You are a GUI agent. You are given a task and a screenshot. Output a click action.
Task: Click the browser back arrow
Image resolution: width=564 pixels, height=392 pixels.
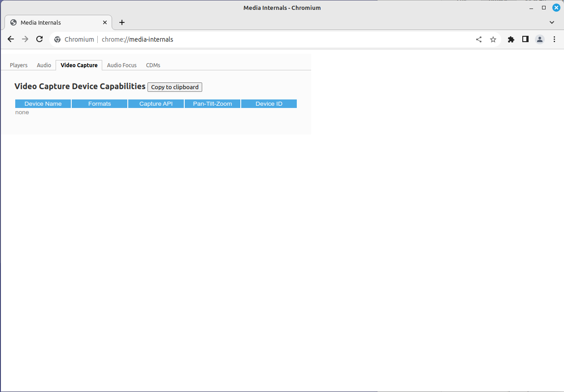11,39
